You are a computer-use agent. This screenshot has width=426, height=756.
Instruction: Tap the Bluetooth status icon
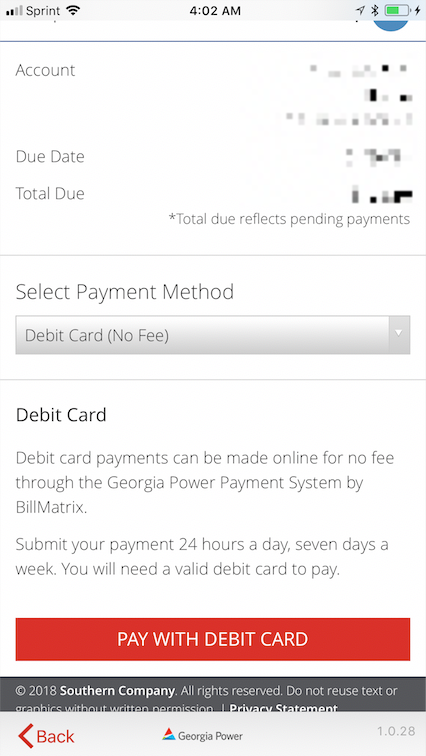[x=375, y=10]
